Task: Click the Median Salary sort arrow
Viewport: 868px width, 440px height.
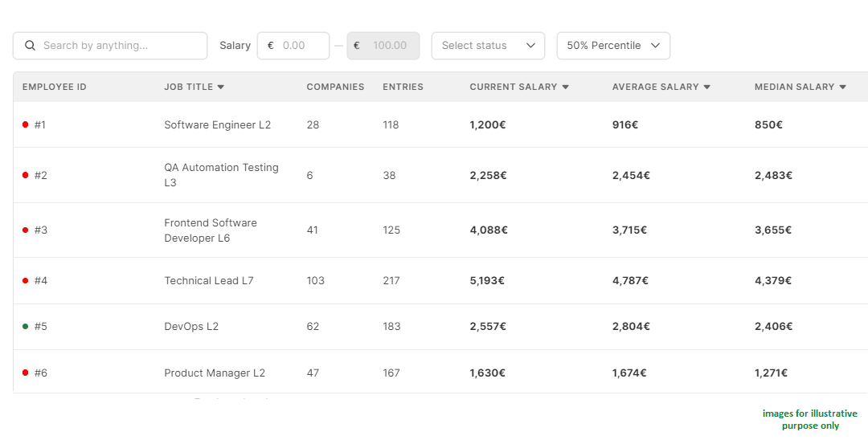Action: pyautogui.click(x=842, y=87)
